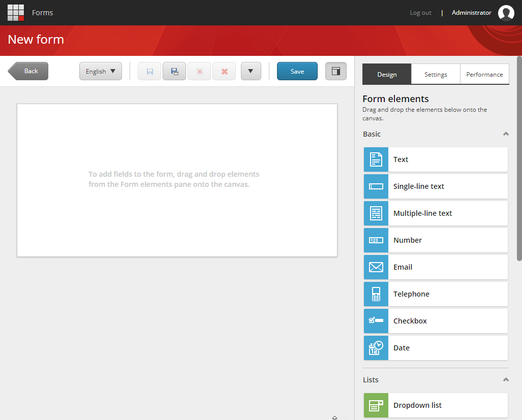Image resolution: width=522 pixels, height=420 pixels.
Task: Go back using the Back button
Action: [x=28, y=71]
